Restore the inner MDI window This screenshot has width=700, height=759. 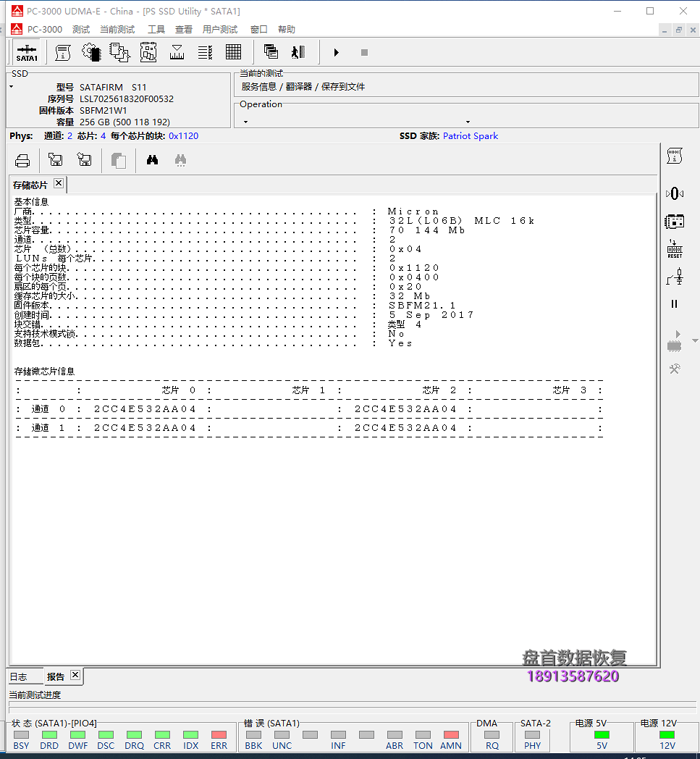(679, 30)
